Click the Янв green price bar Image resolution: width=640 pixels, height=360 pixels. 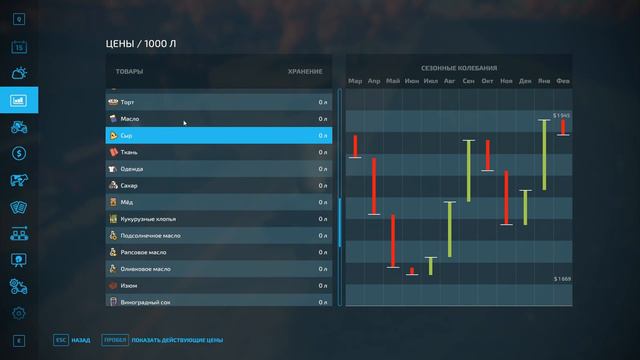tap(544, 155)
